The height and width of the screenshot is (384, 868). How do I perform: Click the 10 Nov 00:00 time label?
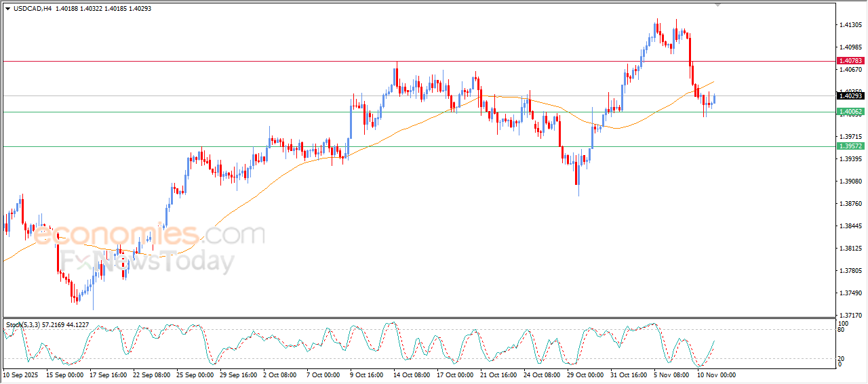(717, 375)
